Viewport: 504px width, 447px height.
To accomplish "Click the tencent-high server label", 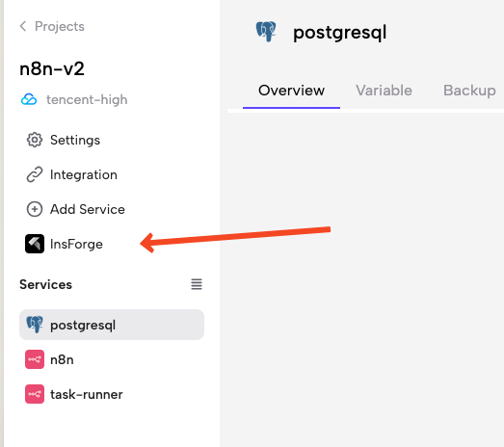I will coord(87,99).
